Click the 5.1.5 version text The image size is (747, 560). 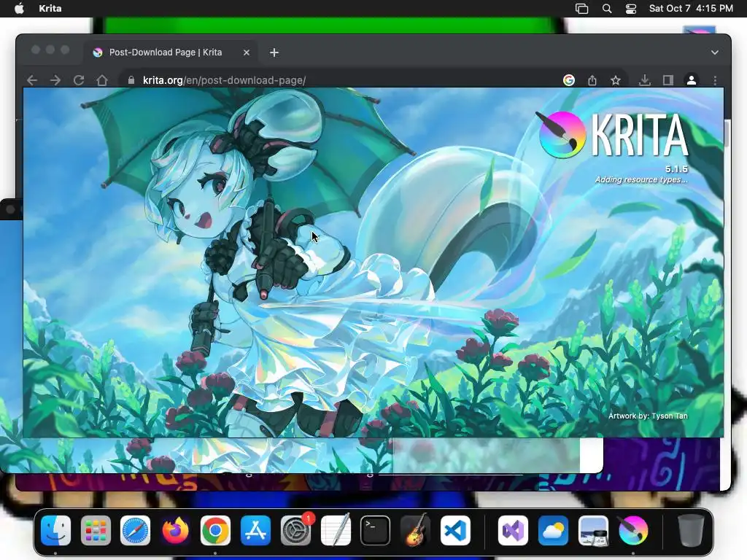click(676, 169)
